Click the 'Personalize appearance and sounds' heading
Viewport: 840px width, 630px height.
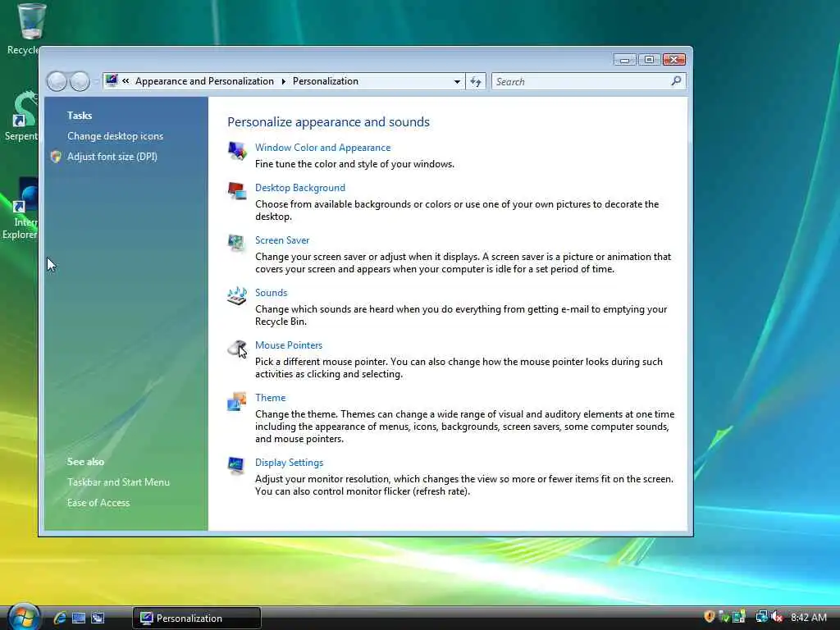point(328,121)
